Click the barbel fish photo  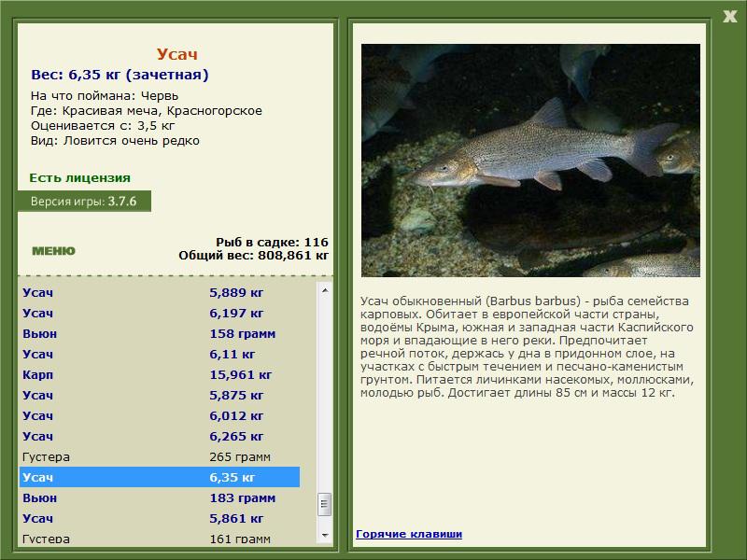point(530,161)
